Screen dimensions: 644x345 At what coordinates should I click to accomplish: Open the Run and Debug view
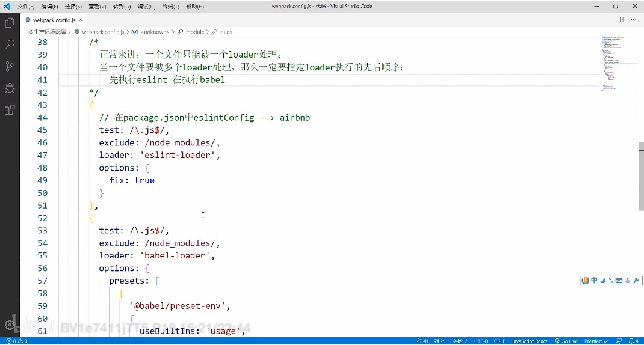coord(10,88)
